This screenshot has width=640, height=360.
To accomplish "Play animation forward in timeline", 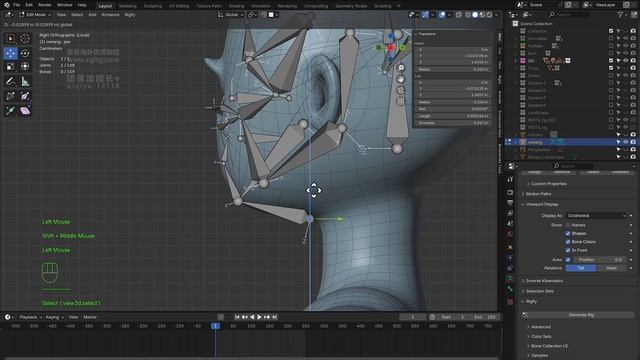I will click(x=259, y=317).
